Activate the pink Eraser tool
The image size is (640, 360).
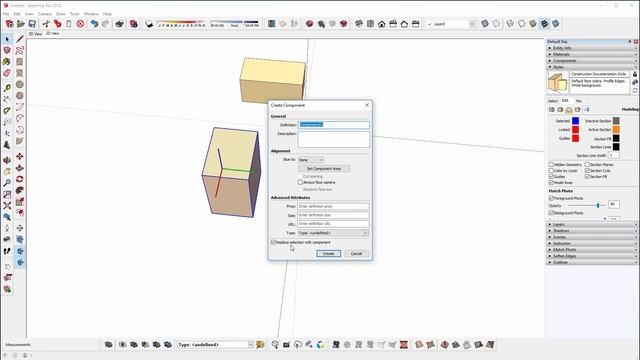(7, 73)
